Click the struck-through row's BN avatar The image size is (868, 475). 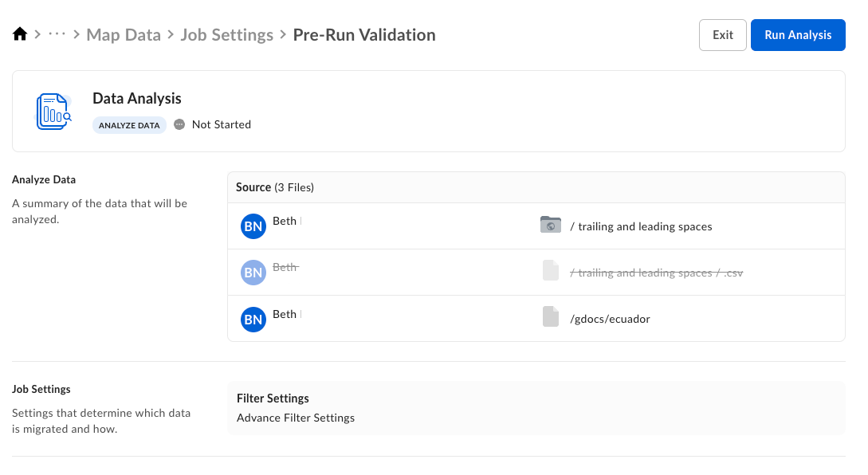pos(253,273)
